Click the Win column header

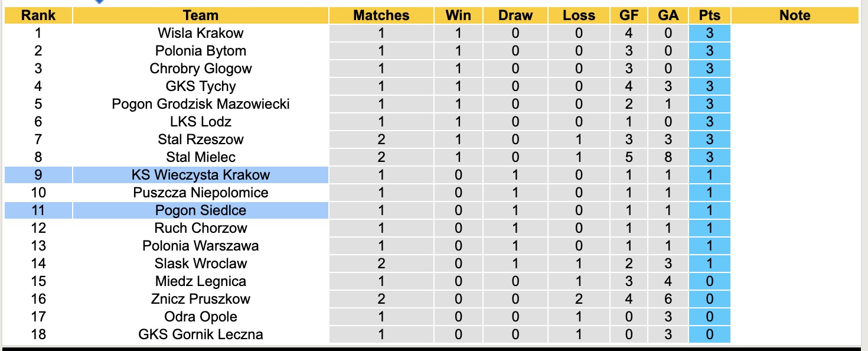point(459,15)
